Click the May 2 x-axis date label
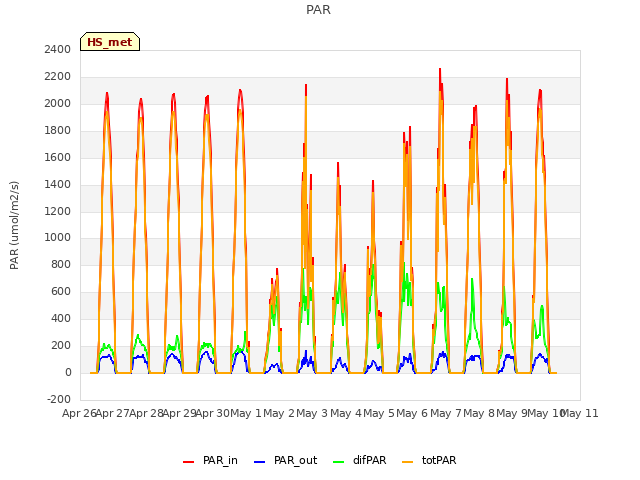This screenshot has width=640, height=480. (x=279, y=413)
